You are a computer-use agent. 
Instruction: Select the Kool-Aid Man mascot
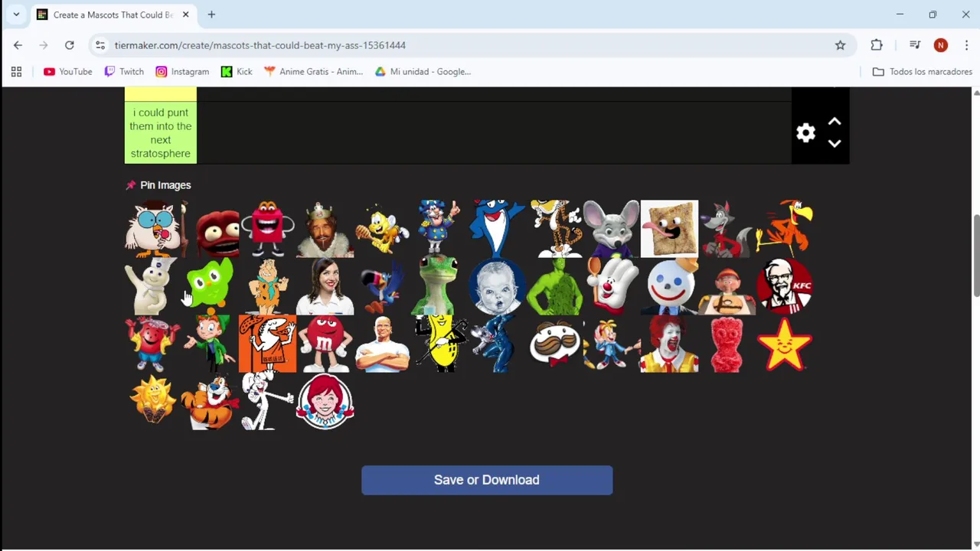pos(153,344)
